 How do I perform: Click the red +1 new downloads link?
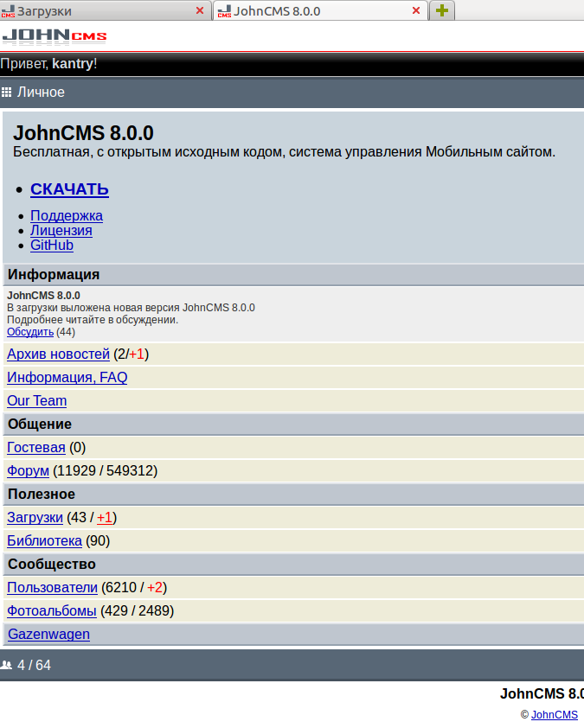105,518
